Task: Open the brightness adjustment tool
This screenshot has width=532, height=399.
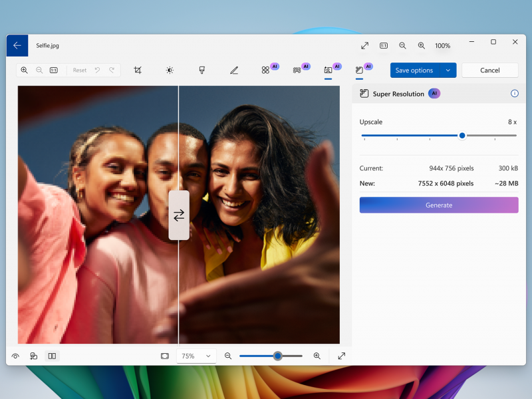Action: pyautogui.click(x=170, y=70)
